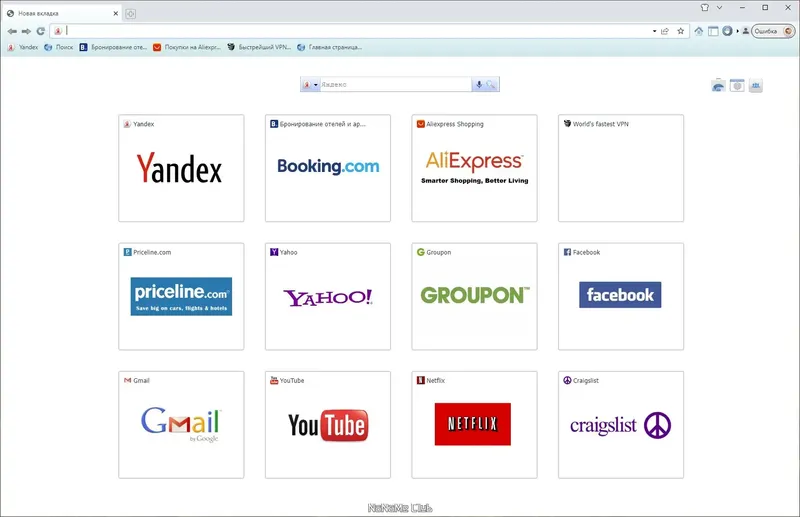This screenshot has height=517, width=800.
Task: Open the 'World's fastest VPN' tile
Action: click(x=621, y=168)
